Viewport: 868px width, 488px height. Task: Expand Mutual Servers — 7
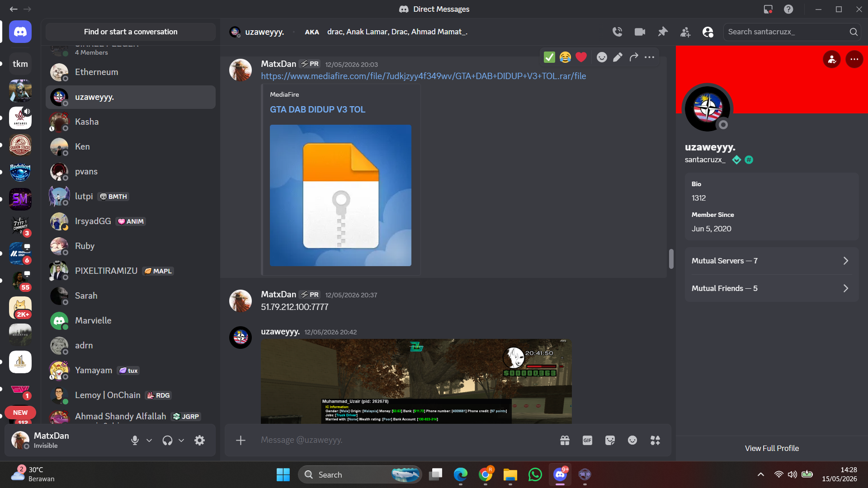click(772, 261)
